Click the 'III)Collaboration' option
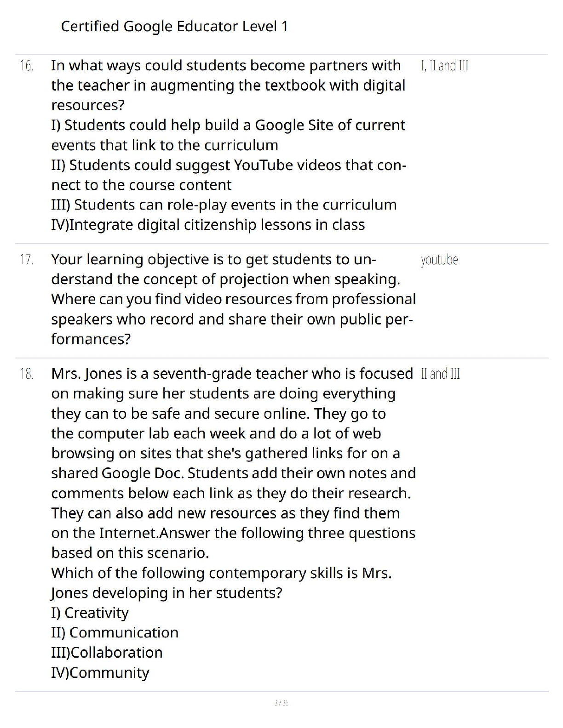 point(107,652)
